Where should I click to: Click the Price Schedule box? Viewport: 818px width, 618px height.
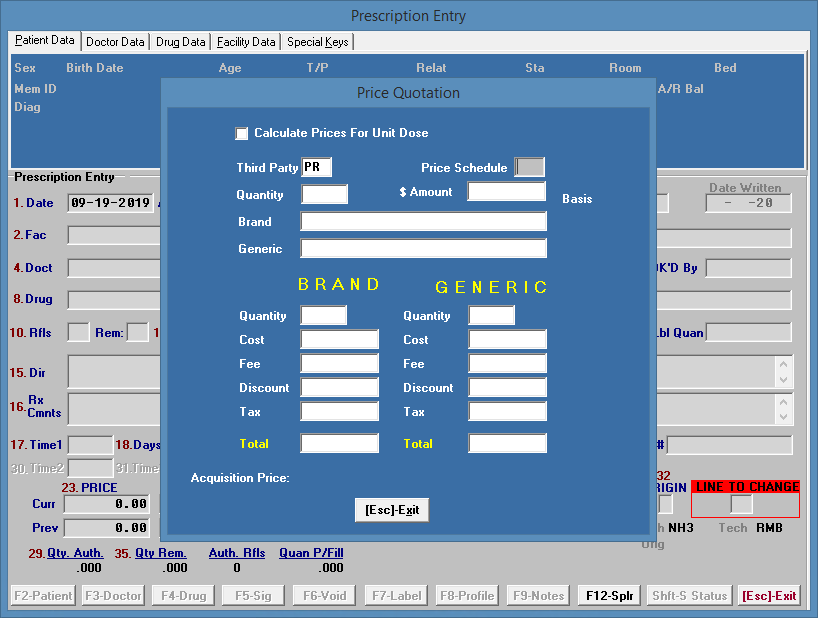(529, 167)
